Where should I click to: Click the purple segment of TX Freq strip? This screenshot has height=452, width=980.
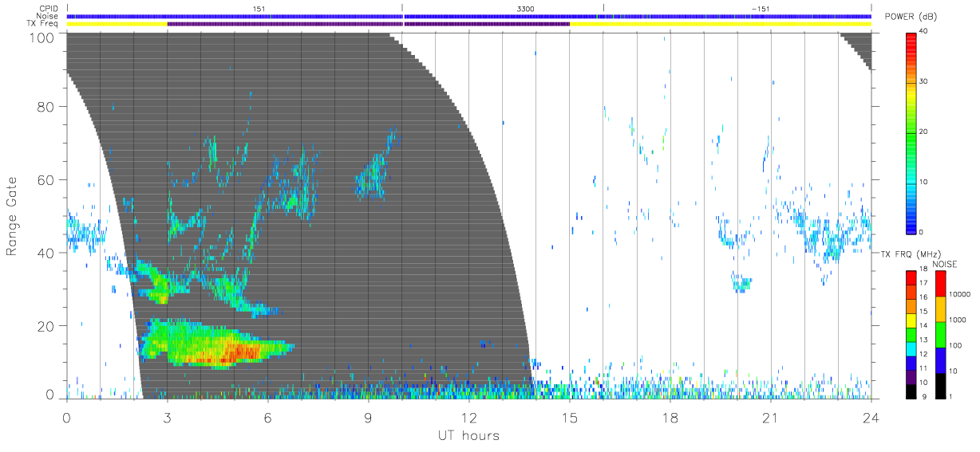[368, 24]
